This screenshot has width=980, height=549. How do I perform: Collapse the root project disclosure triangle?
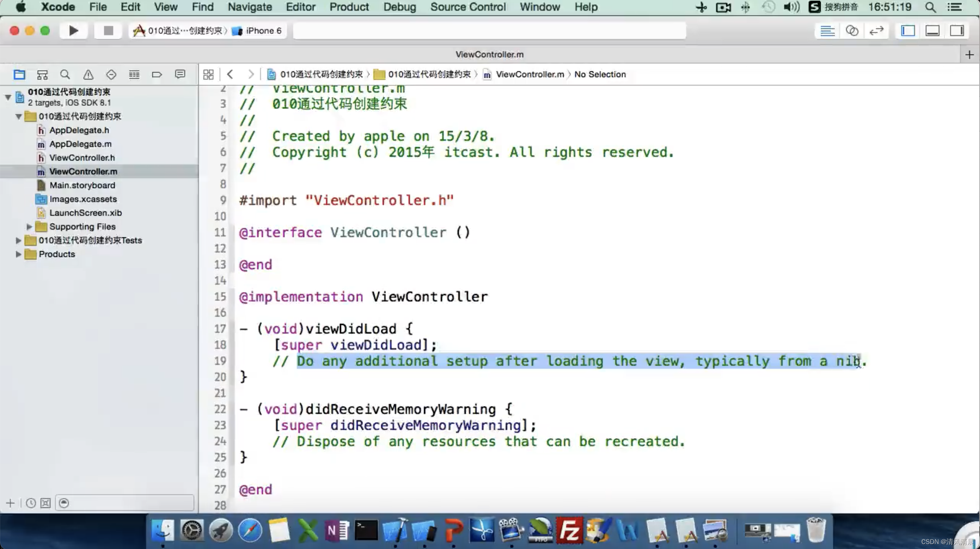8,97
